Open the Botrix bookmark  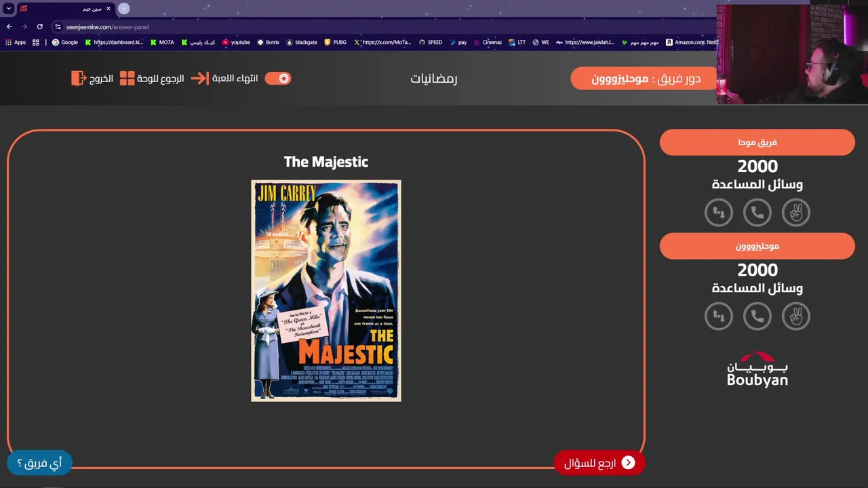click(x=268, y=42)
